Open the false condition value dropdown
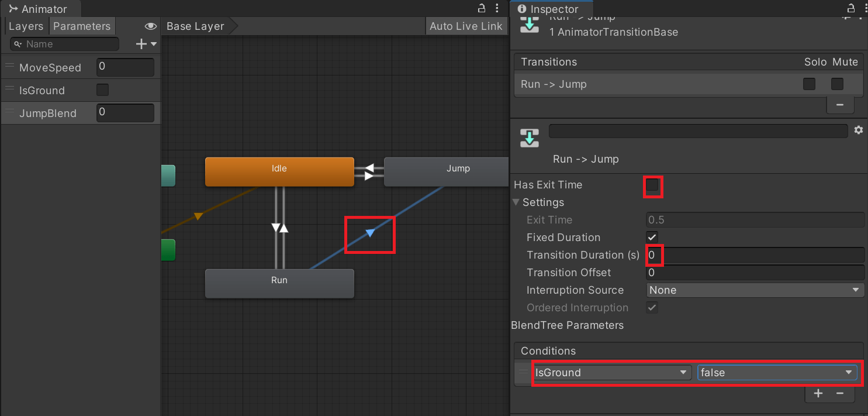The image size is (868, 416). (777, 373)
